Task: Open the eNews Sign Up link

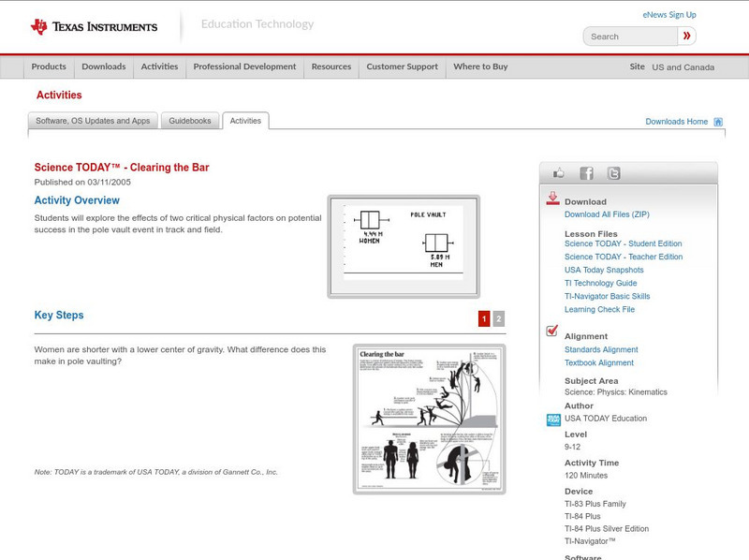Action: 669,15
